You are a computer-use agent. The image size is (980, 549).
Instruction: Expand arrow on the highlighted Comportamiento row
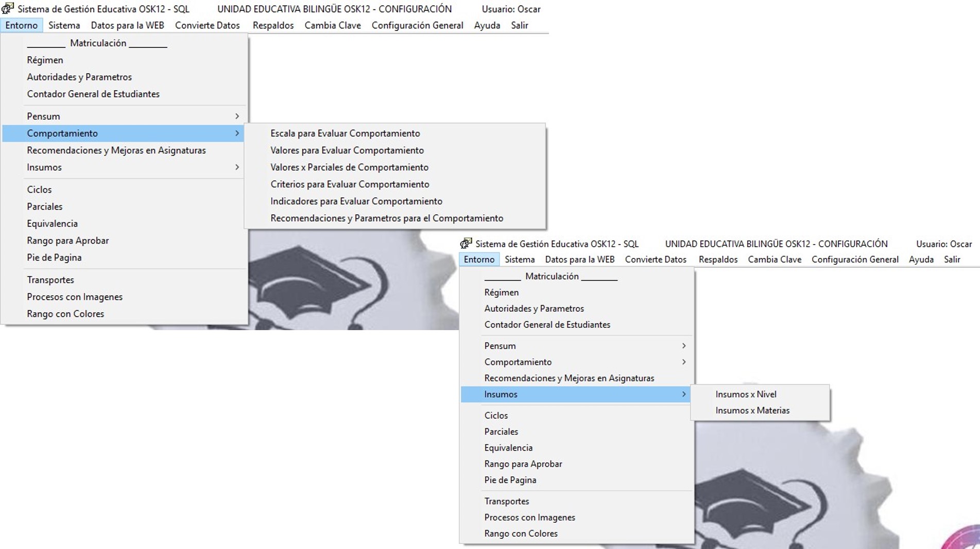point(237,133)
